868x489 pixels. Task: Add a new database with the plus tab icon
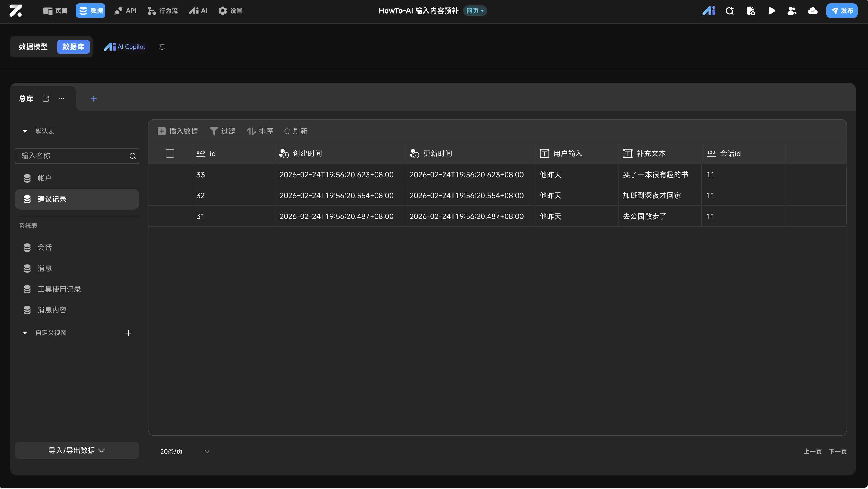coord(94,98)
